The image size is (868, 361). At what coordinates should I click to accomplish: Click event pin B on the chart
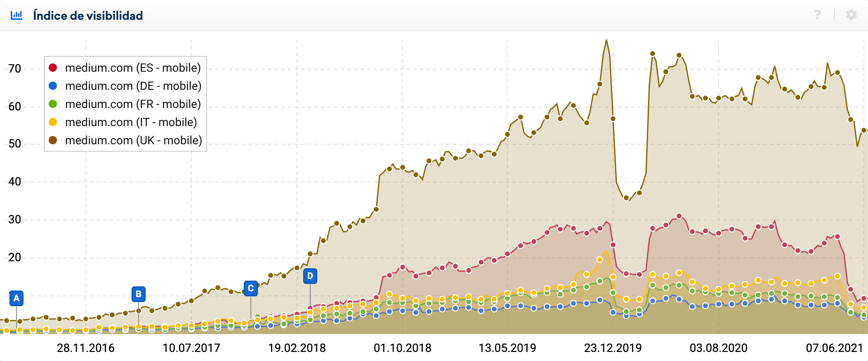pyautogui.click(x=139, y=294)
